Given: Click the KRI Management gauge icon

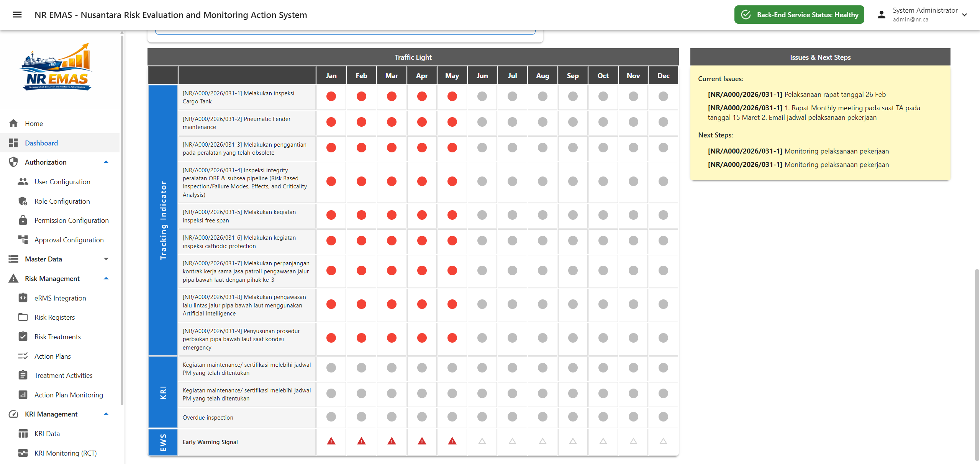Looking at the screenshot, I should point(13,414).
